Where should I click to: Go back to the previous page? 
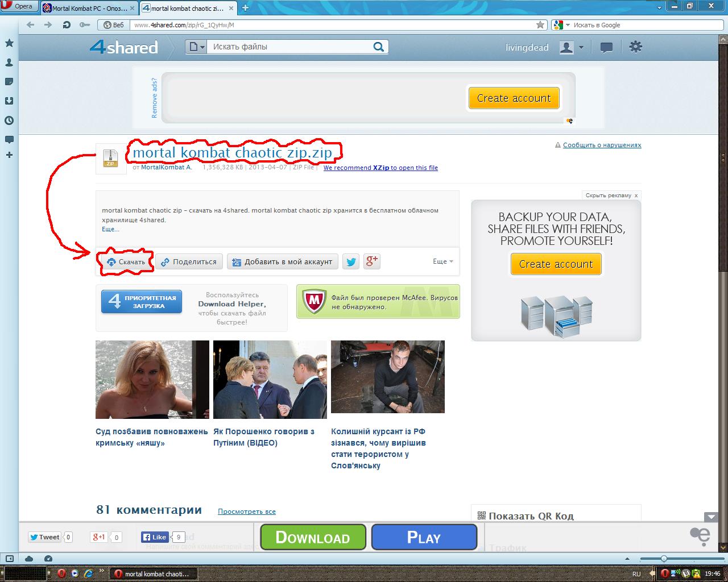[x=31, y=25]
